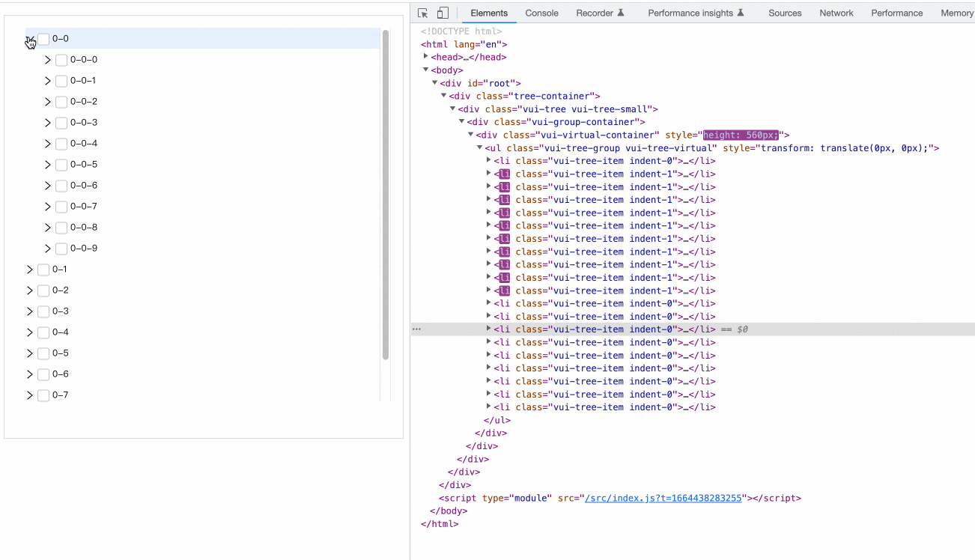Toggle the device toolbar icon
The height and width of the screenshot is (560, 975).
(443, 13)
